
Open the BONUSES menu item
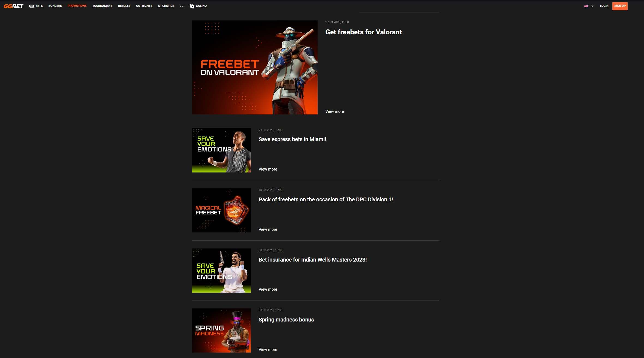[x=55, y=6]
